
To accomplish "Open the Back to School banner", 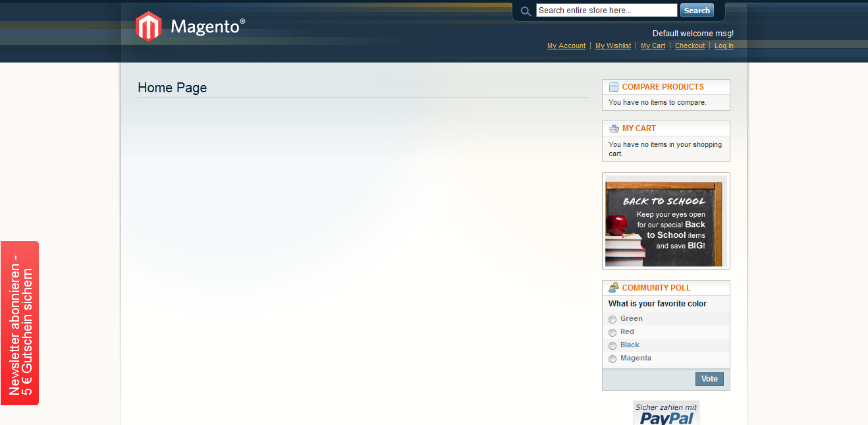I will [666, 221].
